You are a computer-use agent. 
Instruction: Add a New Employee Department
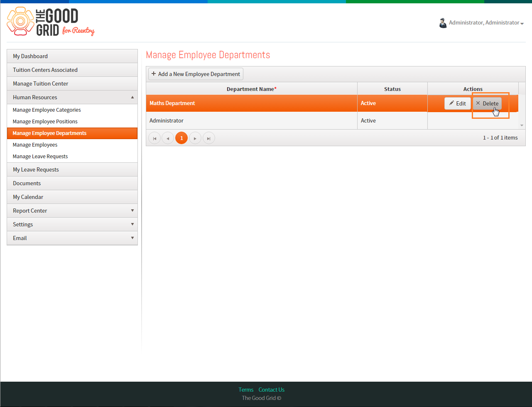tap(196, 74)
